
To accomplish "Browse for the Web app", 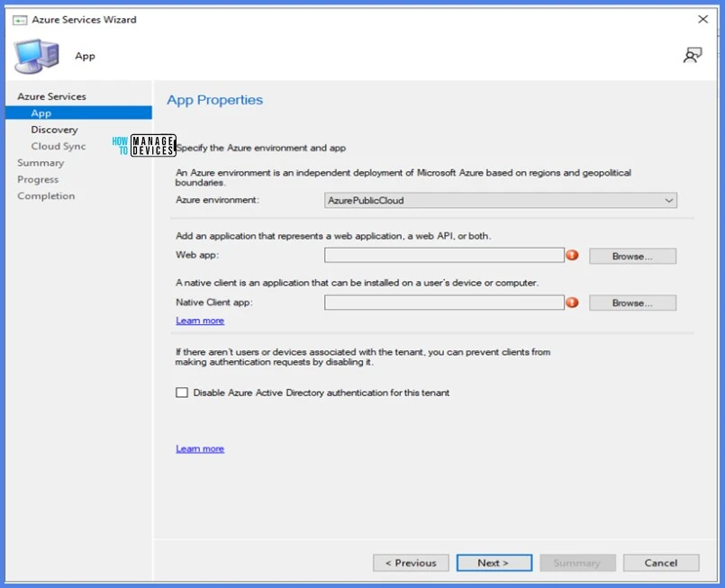I will click(x=632, y=256).
